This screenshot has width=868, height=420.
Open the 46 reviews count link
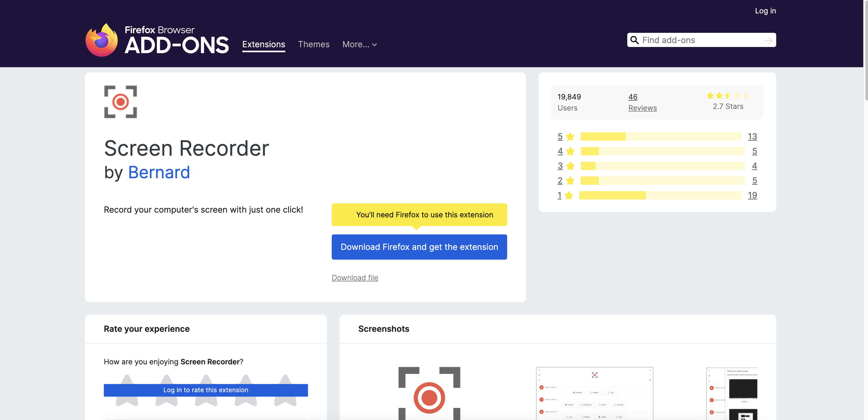tap(633, 97)
